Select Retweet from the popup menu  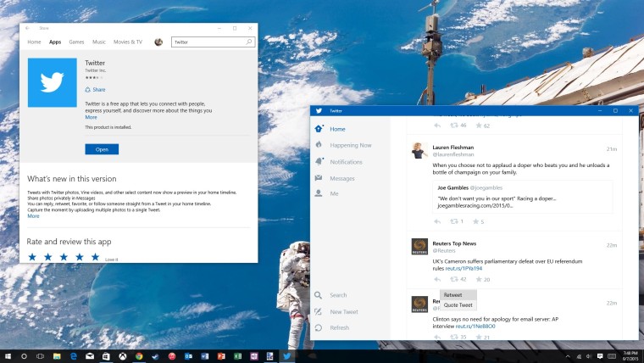click(x=458, y=295)
